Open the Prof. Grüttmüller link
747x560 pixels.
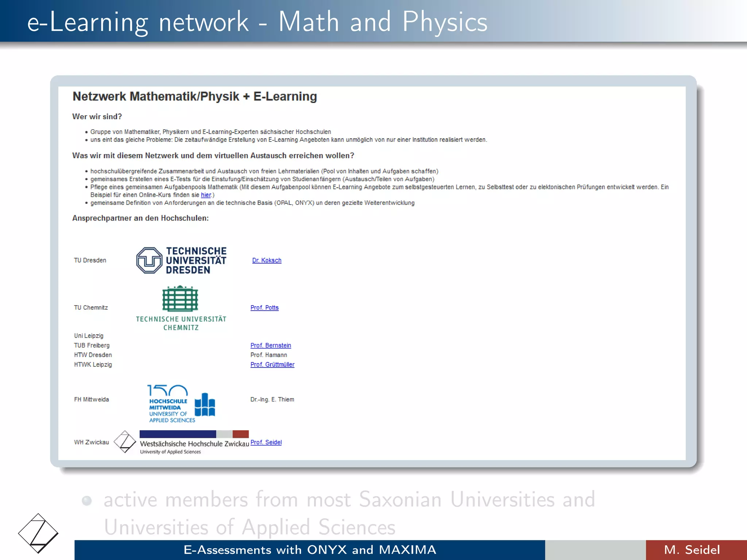point(272,365)
